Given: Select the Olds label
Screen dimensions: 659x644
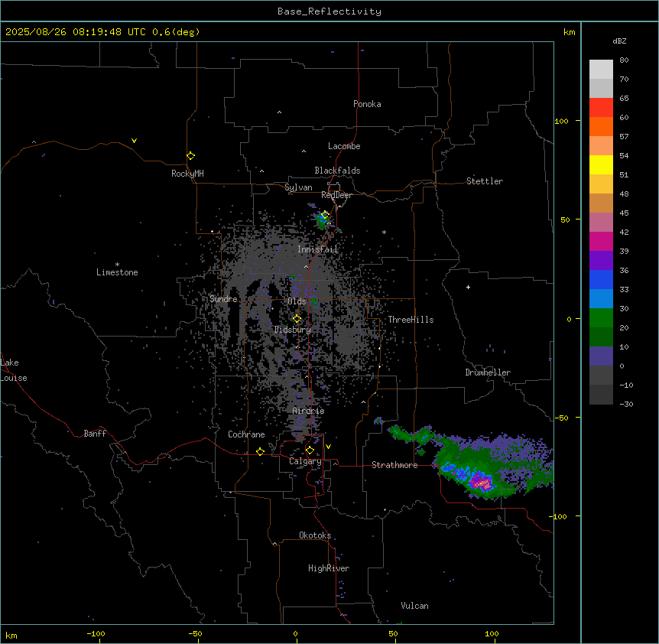Looking at the screenshot, I should point(297,301).
